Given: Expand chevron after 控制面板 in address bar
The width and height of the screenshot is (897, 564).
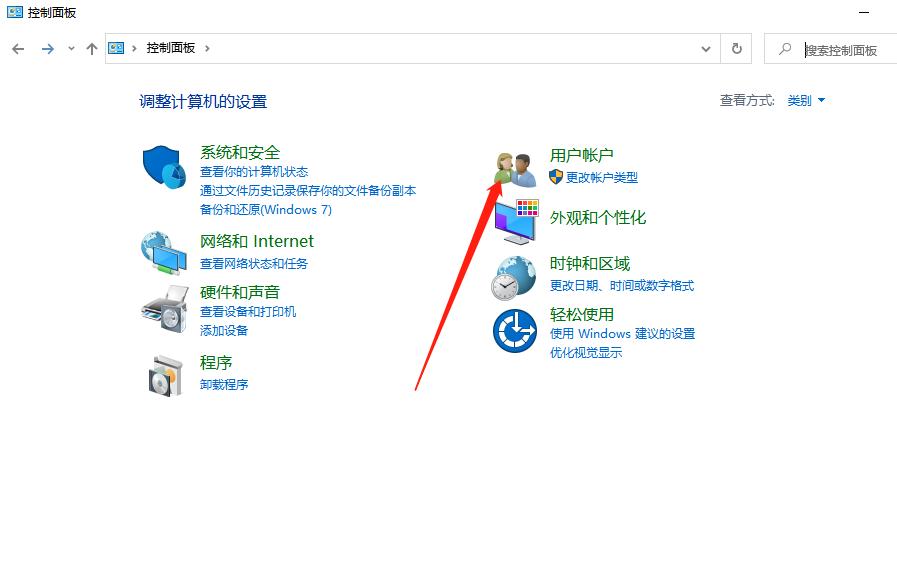Looking at the screenshot, I should pos(207,49).
